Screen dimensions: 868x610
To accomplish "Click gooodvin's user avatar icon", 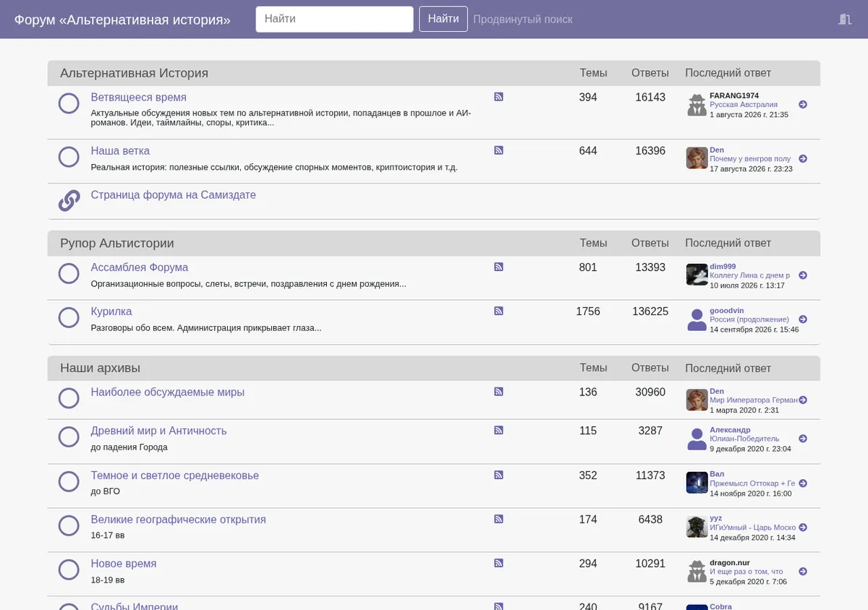I will pos(697,319).
